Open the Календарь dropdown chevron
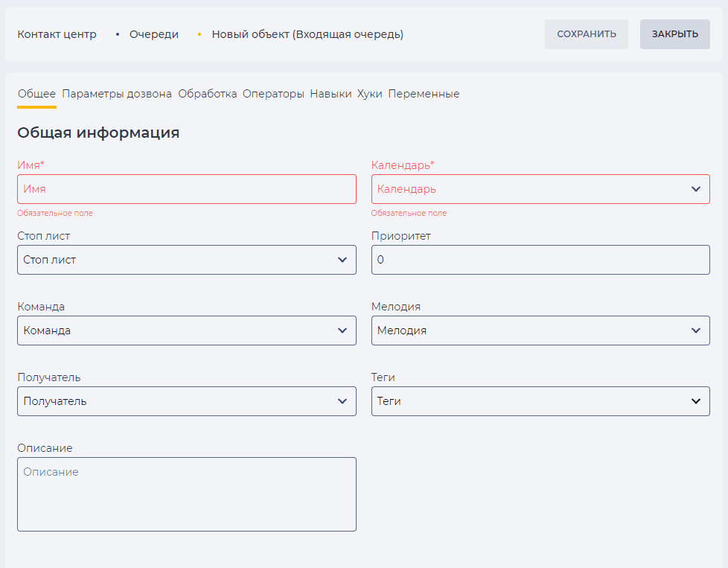Image resolution: width=728 pixels, height=568 pixels. 695,189
